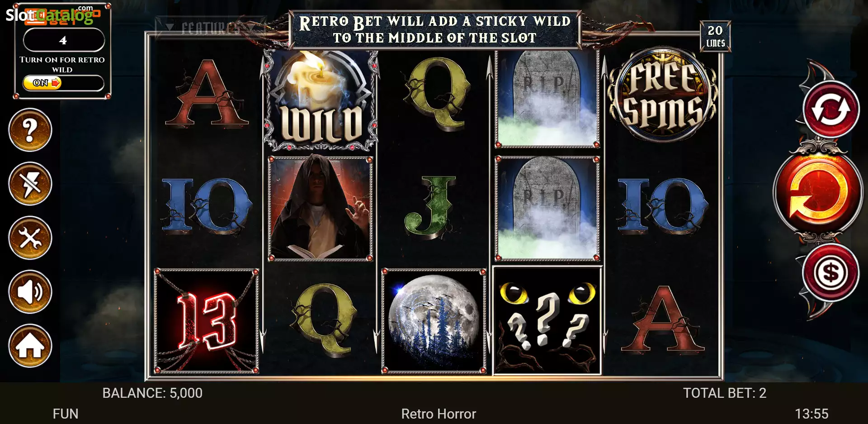Toggle the quick spin lightning button
This screenshot has height=424, width=868.
point(30,184)
